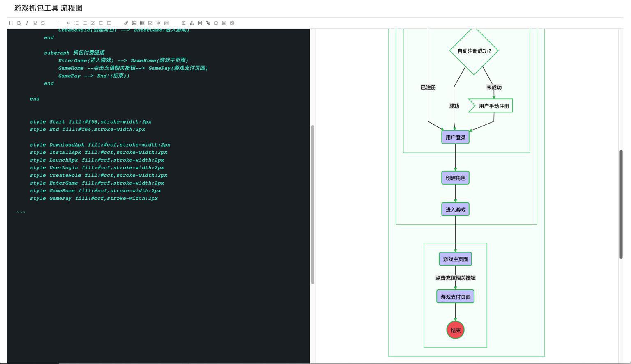Insert a Gantt chart
Viewport: 631px width, 364px height.
(208, 23)
